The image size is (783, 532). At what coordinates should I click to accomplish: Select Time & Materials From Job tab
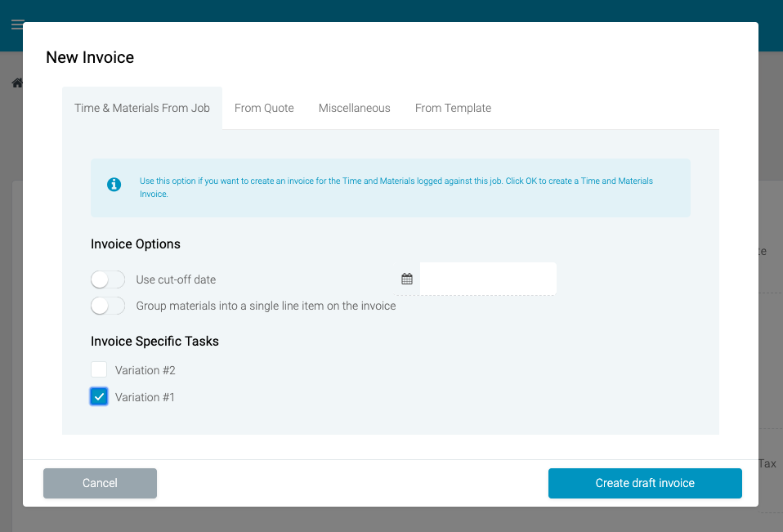(142, 108)
